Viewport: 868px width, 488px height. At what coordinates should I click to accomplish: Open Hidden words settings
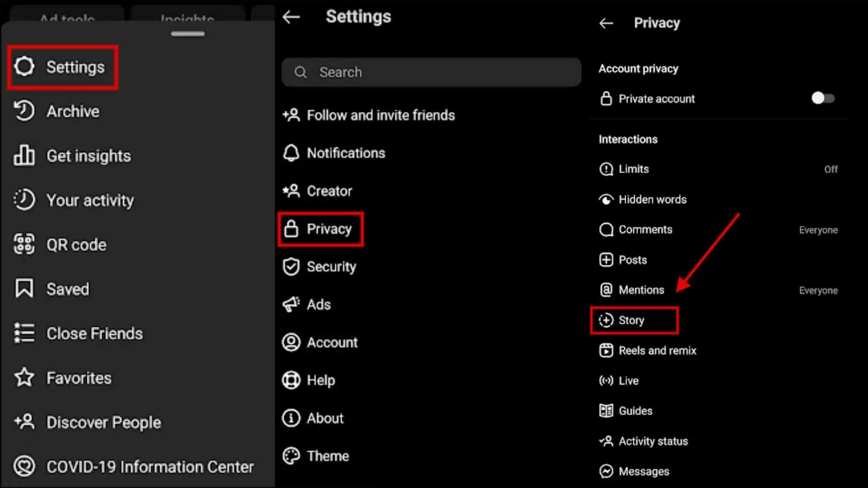(652, 200)
